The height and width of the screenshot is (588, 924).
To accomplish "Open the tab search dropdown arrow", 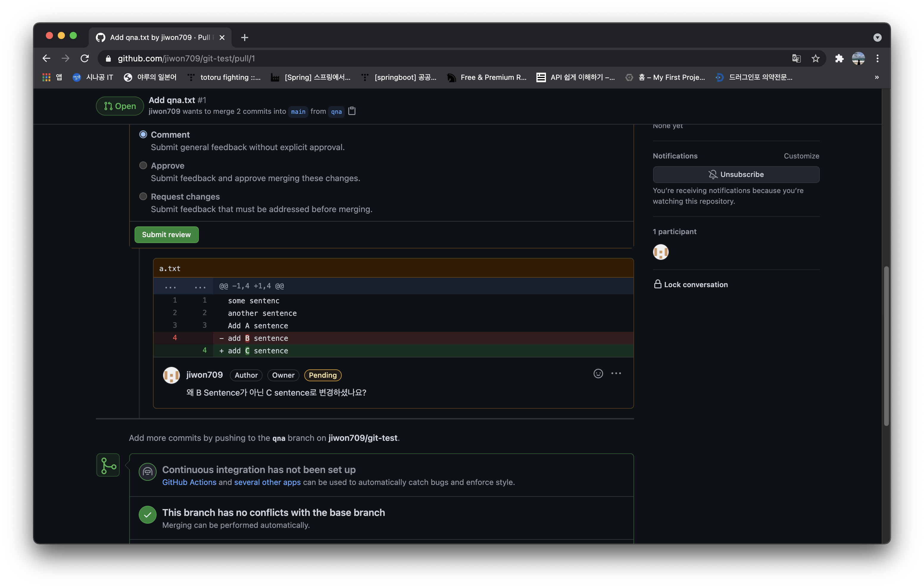I will 877,37.
